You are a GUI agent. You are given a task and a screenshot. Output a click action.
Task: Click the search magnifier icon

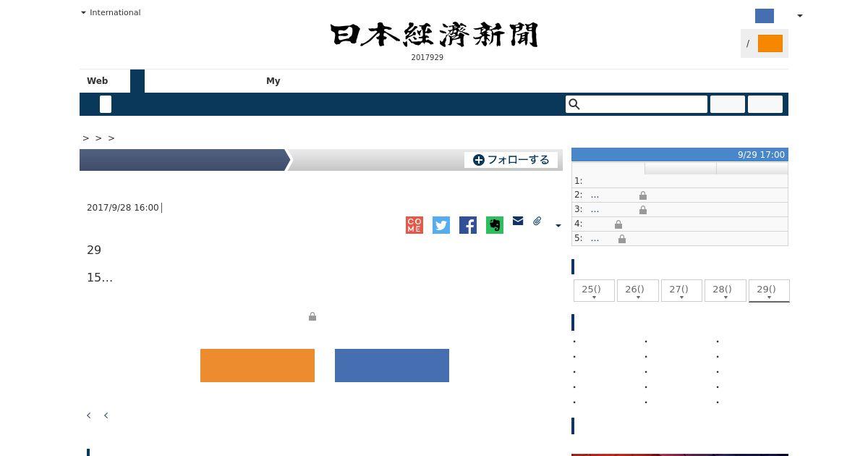[x=574, y=104]
